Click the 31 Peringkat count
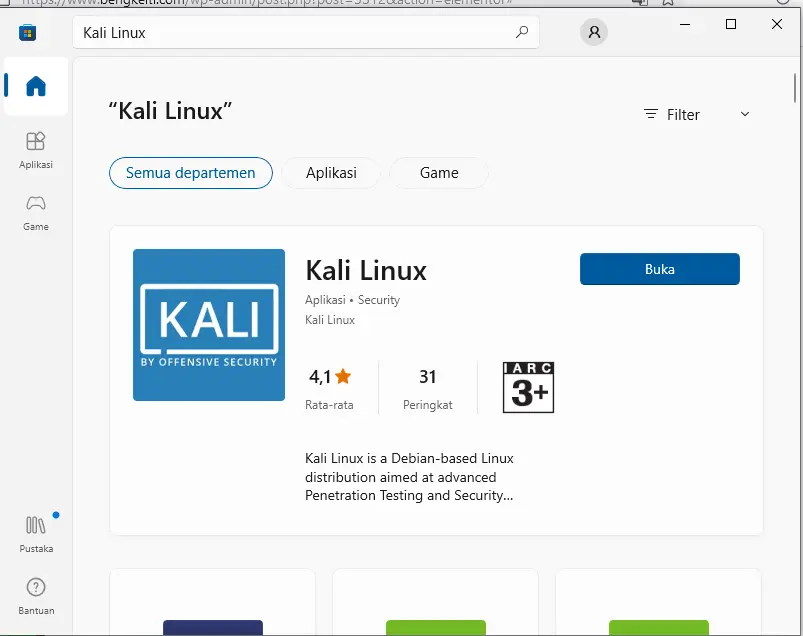 point(428,389)
